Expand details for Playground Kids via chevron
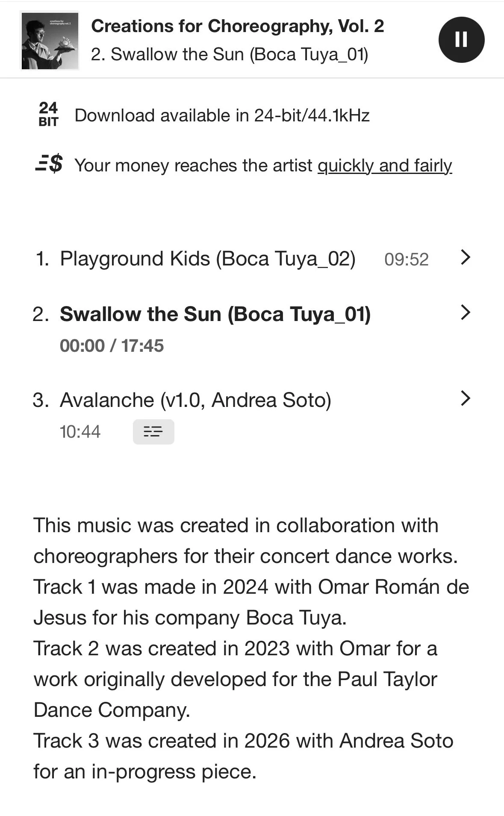504x816 pixels. tap(466, 257)
